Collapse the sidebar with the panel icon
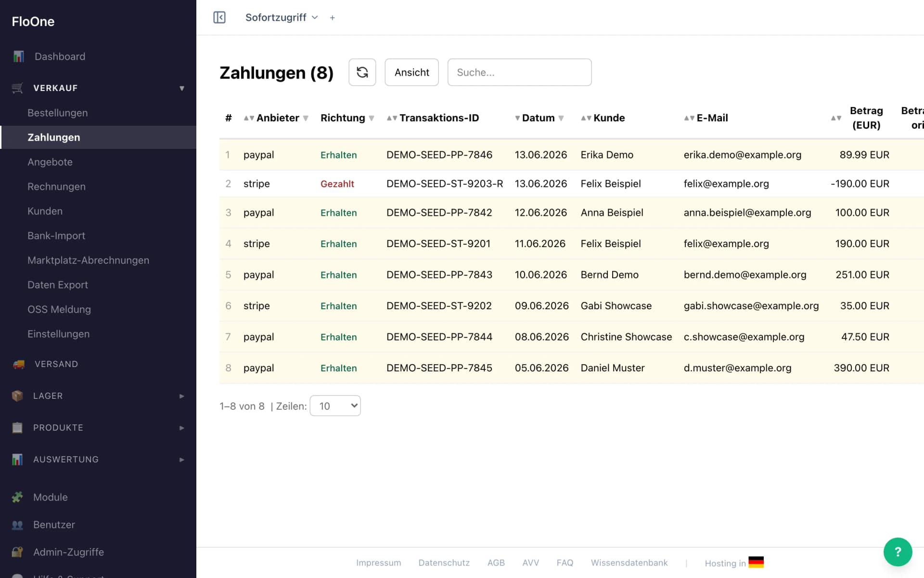Screen dimensions: 924x578 coord(219,17)
